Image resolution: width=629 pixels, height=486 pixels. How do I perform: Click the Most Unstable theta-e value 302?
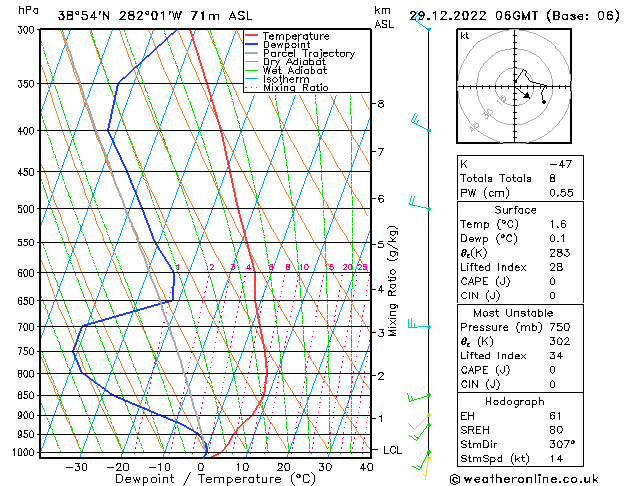click(x=560, y=341)
